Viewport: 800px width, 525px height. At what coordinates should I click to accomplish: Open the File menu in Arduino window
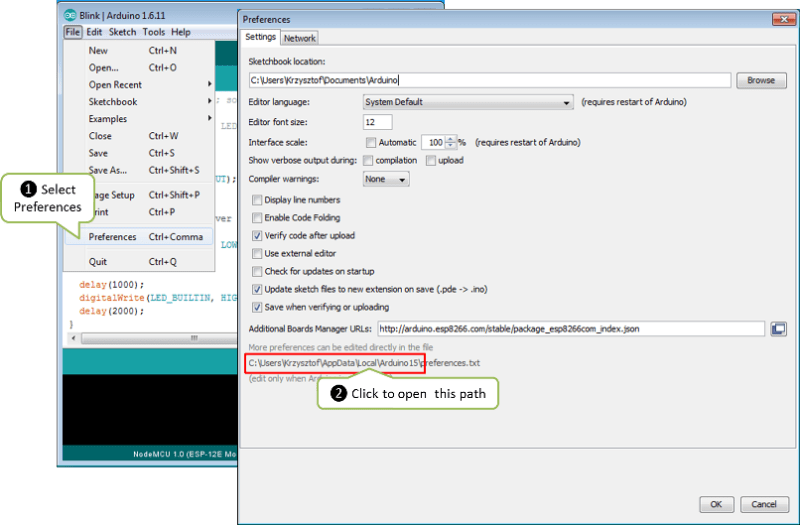coord(72,32)
